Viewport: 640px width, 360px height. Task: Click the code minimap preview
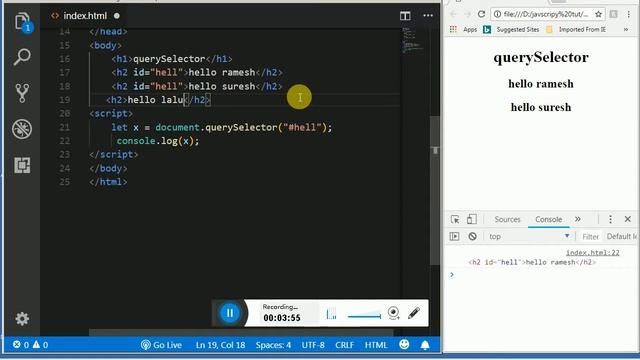coord(412,40)
